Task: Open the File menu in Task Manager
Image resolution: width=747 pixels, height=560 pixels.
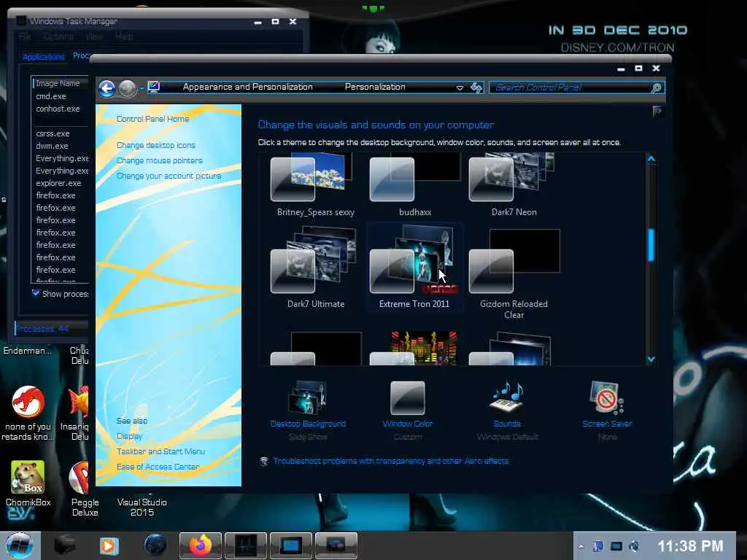Action: (25, 36)
